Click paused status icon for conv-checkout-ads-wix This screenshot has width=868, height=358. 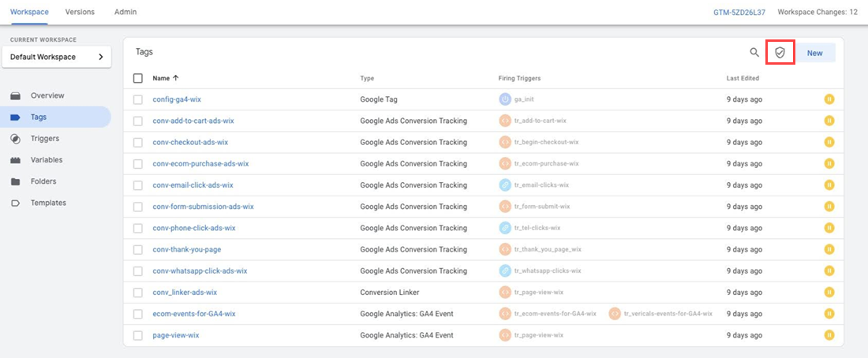tap(829, 142)
